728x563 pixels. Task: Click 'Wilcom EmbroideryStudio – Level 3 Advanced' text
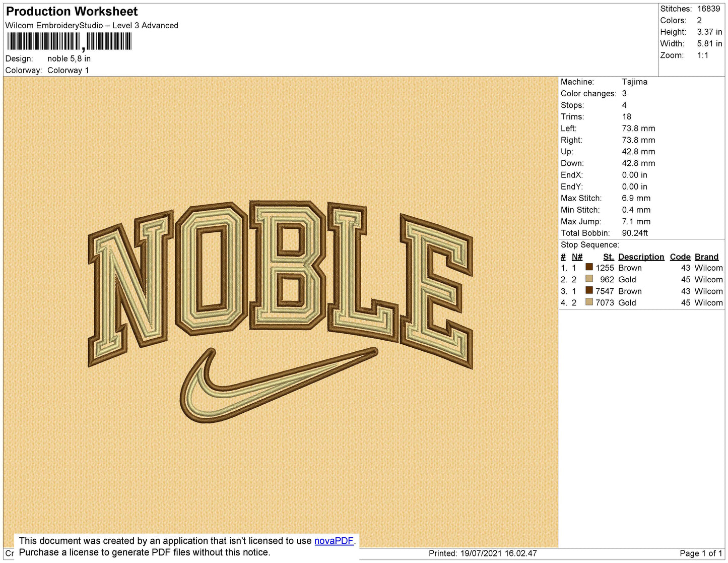(92, 25)
